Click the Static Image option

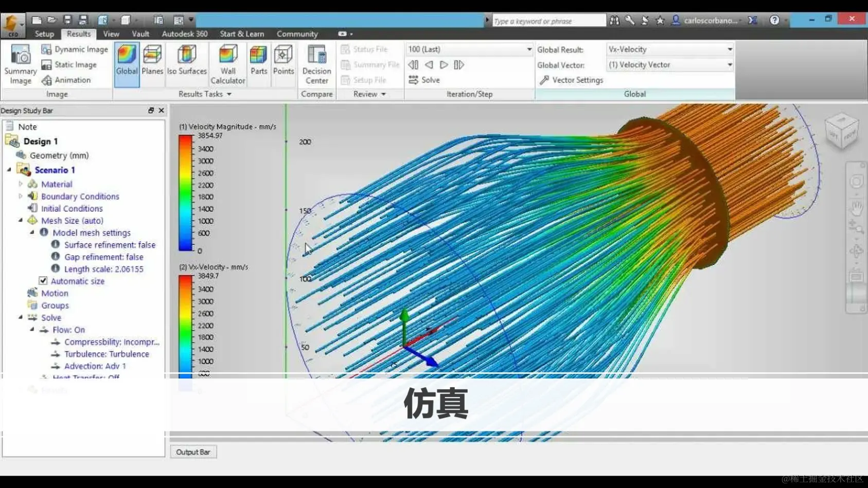(x=69, y=65)
